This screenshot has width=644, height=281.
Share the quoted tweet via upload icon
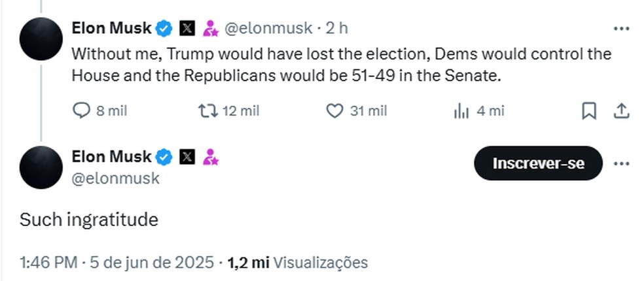621,110
